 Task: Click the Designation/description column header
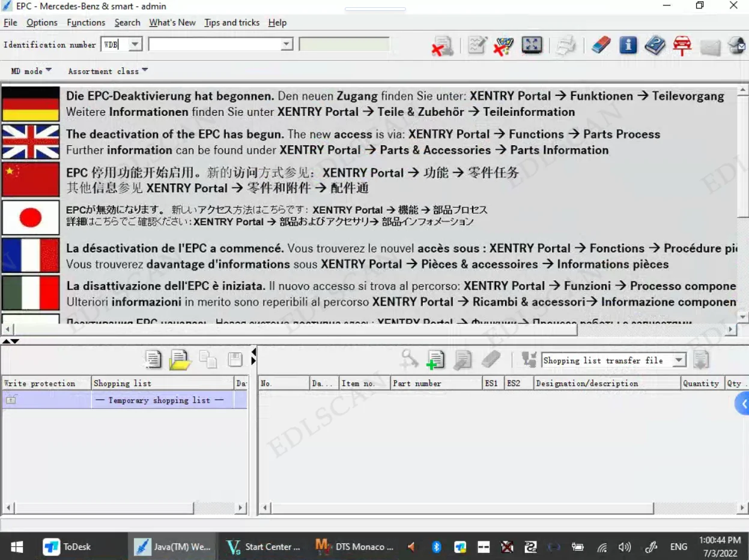(607, 383)
